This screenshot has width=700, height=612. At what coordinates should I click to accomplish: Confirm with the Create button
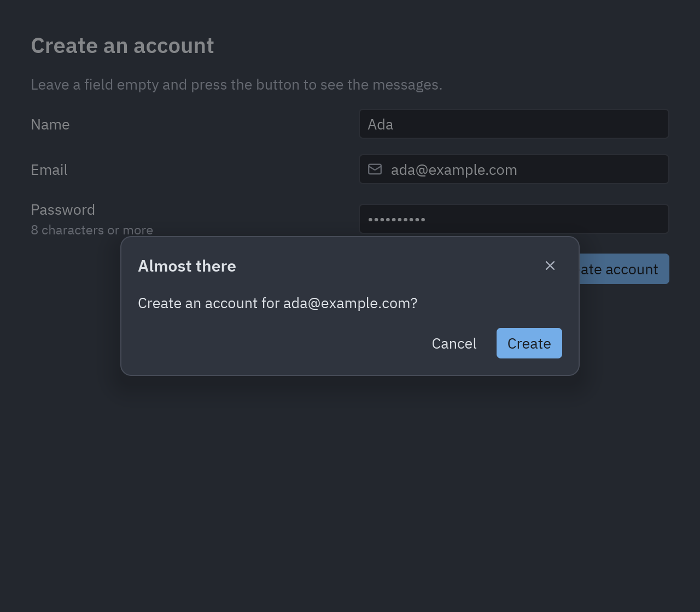(x=529, y=343)
